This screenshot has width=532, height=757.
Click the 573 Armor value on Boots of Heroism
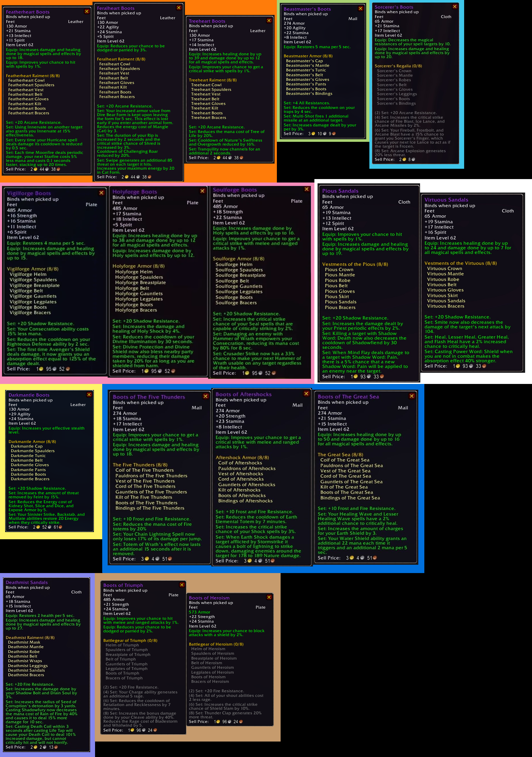tap(199, 612)
